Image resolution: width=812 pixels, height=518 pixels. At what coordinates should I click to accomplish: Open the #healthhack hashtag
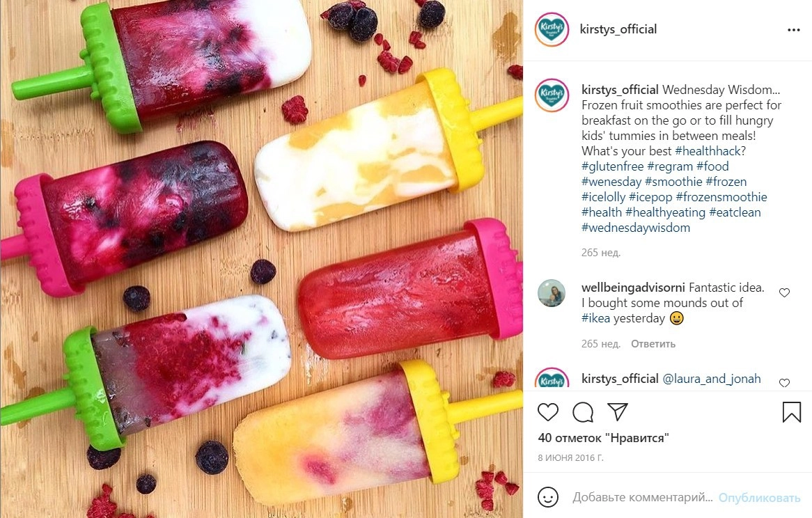point(710,151)
